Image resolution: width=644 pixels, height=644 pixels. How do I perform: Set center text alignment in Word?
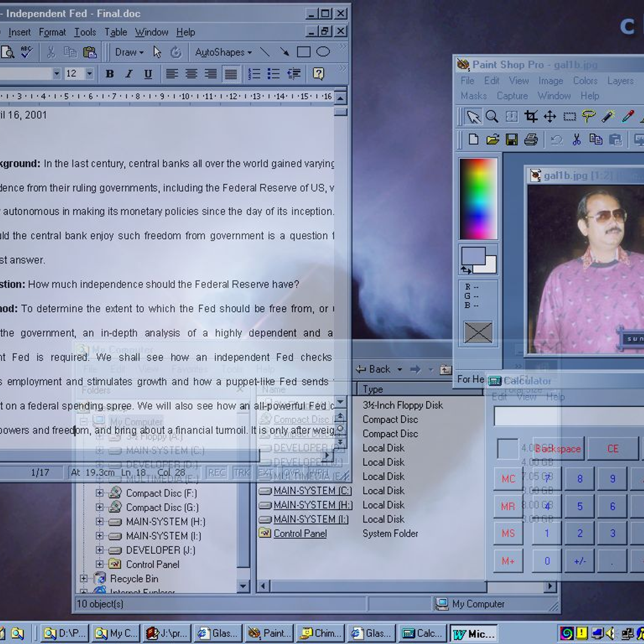[x=191, y=74]
